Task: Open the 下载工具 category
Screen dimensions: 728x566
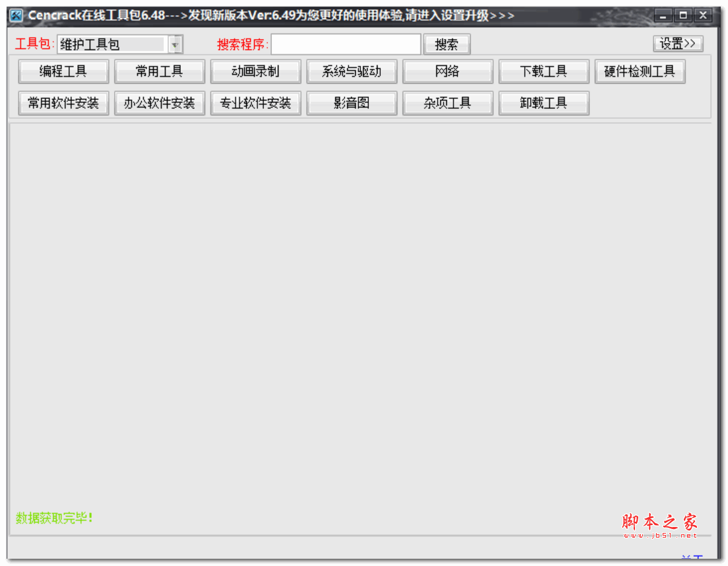Action: [x=544, y=71]
